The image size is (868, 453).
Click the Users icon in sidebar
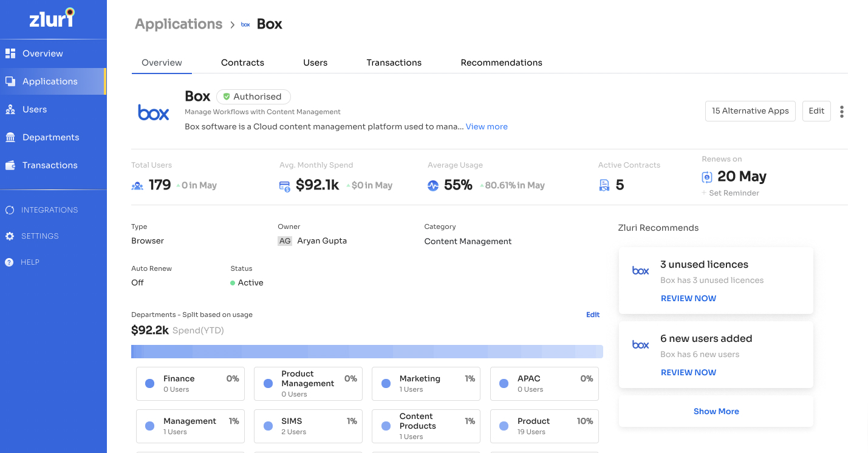(x=10, y=109)
